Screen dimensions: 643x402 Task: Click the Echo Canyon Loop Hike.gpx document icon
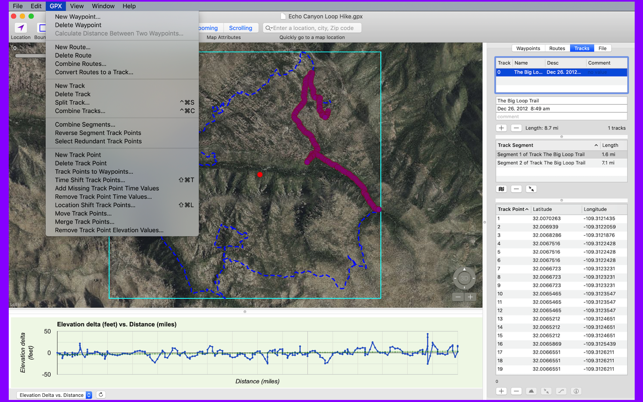point(283,16)
